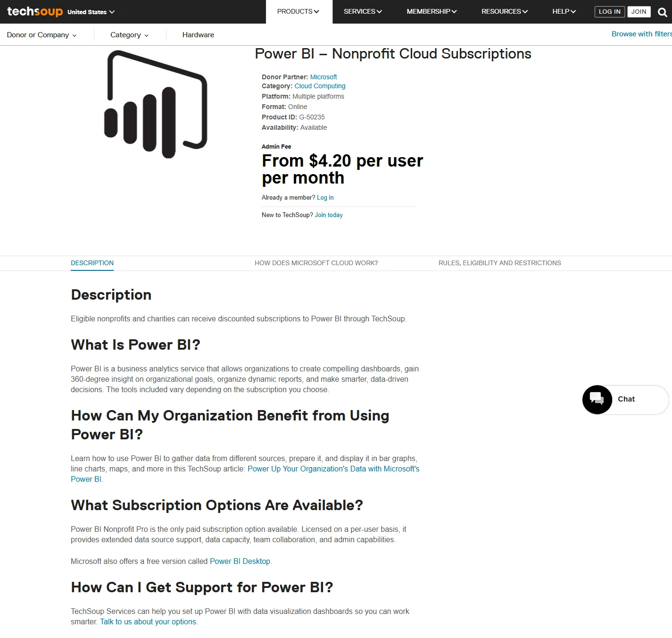Viewport: 672px width, 638px height.
Task: Expand the United States country selector
Action: click(x=91, y=12)
